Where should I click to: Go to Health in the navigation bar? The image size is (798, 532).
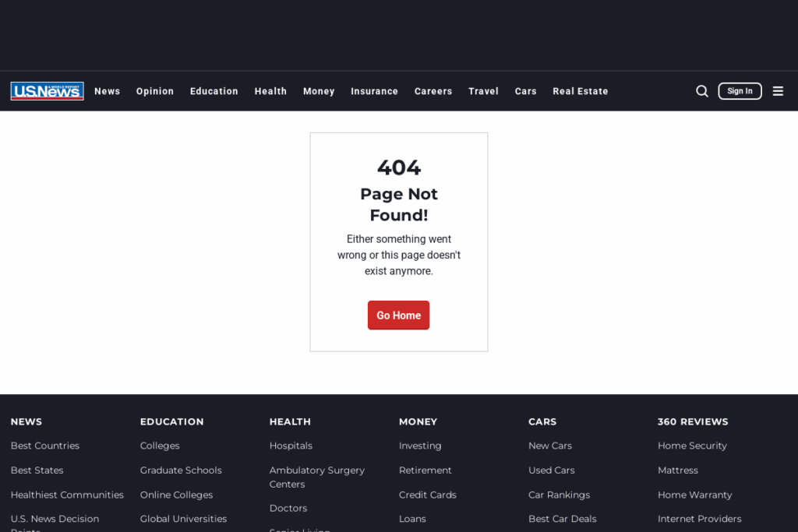pyautogui.click(x=270, y=91)
